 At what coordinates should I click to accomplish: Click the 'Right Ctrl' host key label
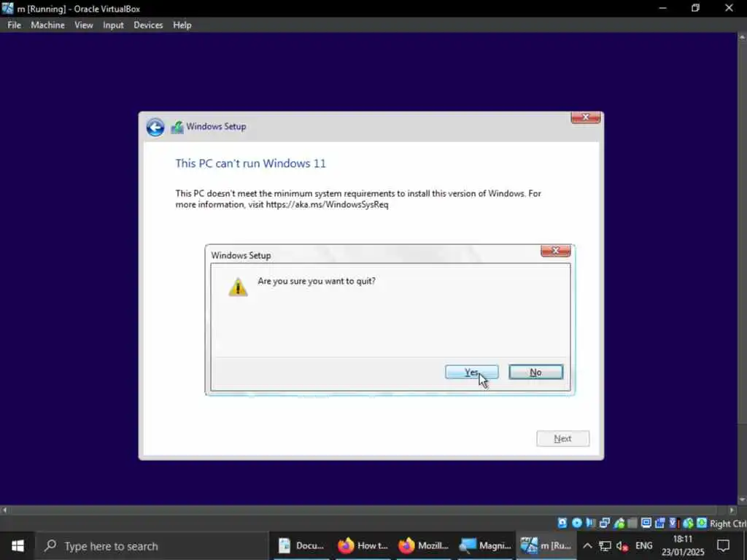[x=728, y=524]
